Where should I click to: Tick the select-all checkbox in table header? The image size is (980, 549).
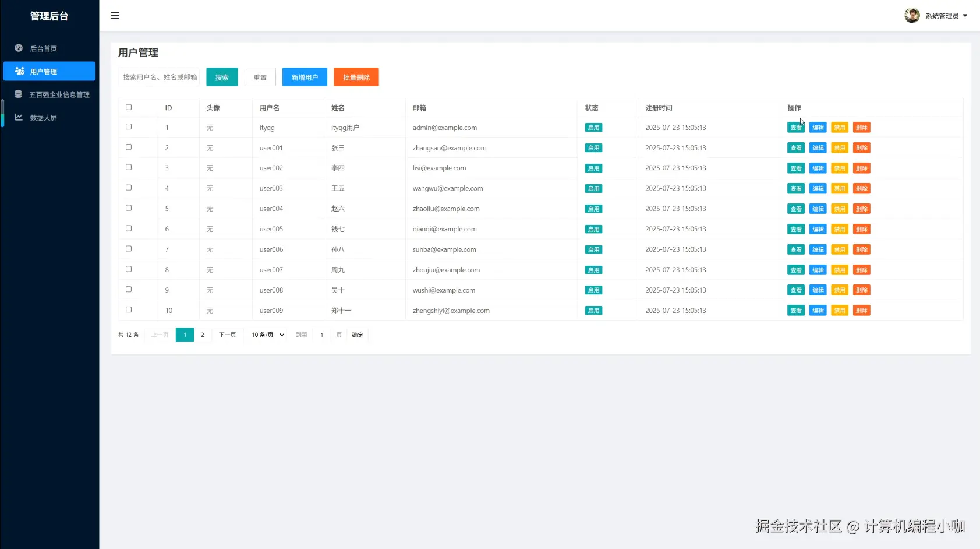click(x=129, y=107)
